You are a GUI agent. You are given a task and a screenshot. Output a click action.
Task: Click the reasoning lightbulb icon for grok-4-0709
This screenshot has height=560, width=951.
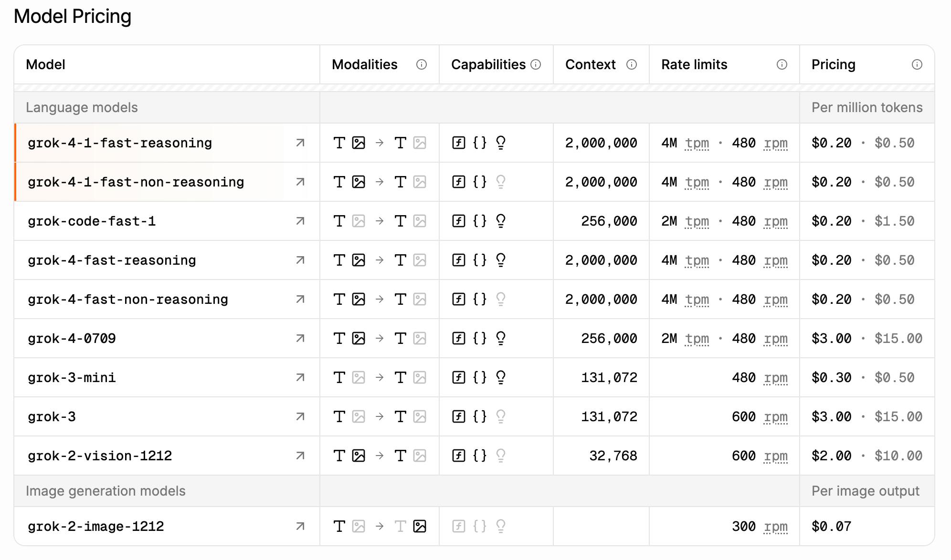[x=500, y=338]
